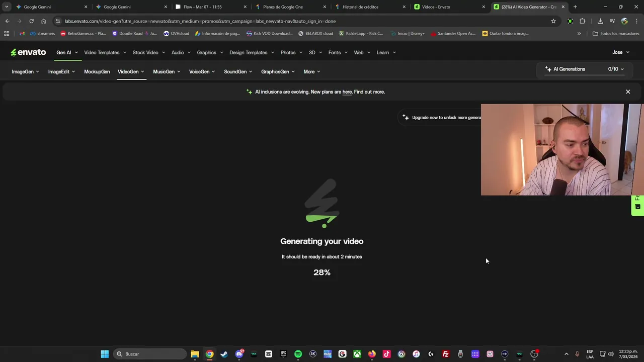The image size is (644, 362).
Task: Follow the 'here' link in the banner
Action: pyautogui.click(x=347, y=92)
